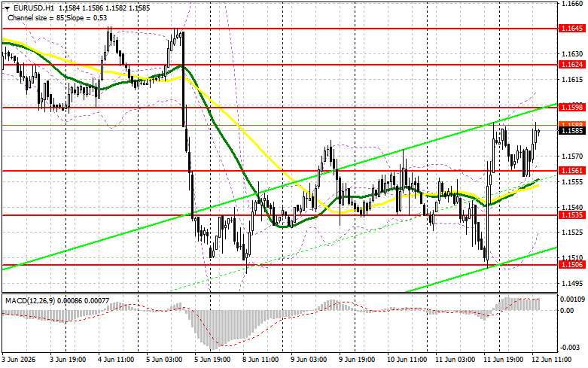Image resolution: width=588 pixels, height=368 pixels.
Task: Click the 8 Jun 11:00 time label
Action: [x=260, y=360]
